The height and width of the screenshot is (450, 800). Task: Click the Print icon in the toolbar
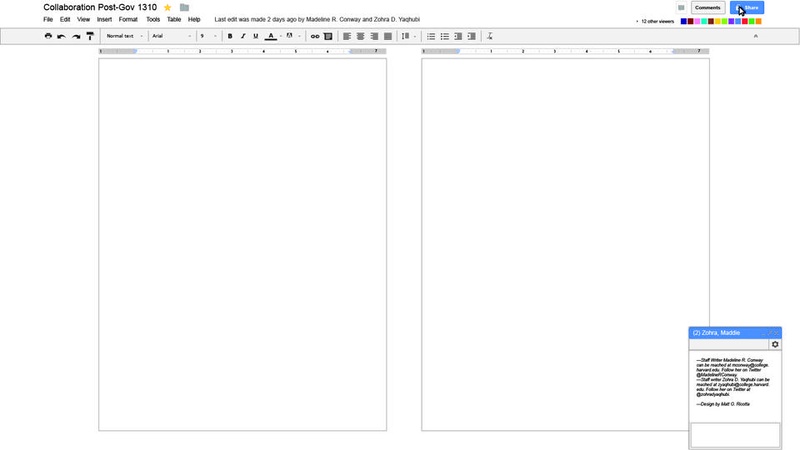point(48,36)
